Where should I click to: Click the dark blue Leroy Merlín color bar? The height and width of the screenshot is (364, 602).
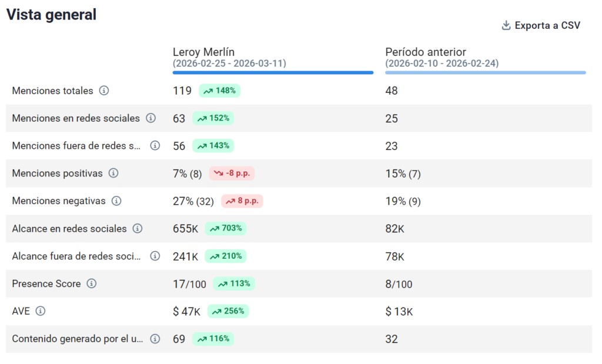pos(273,72)
